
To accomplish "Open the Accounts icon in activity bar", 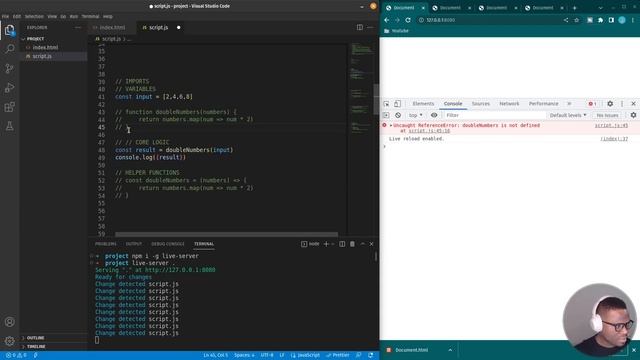I will 9,322.
